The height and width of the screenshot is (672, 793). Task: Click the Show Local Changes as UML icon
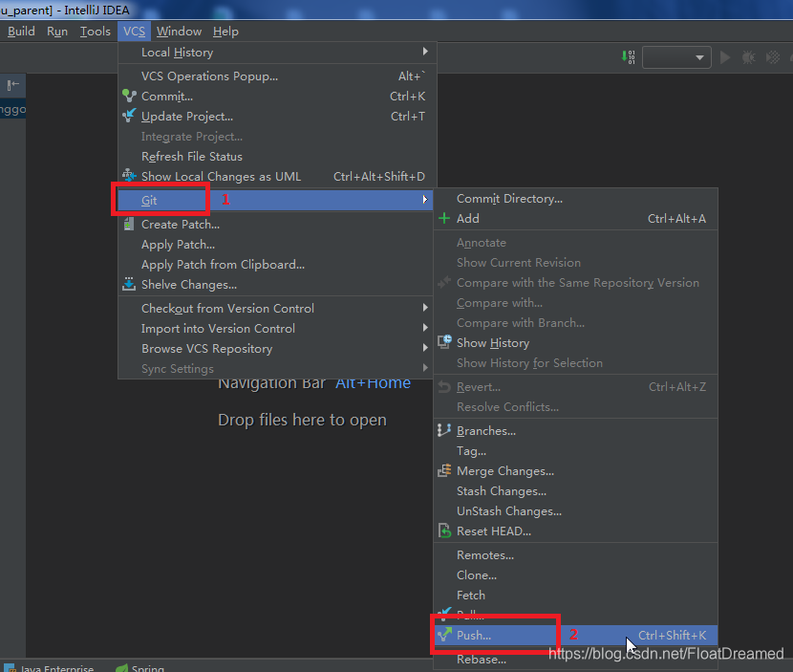130,176
